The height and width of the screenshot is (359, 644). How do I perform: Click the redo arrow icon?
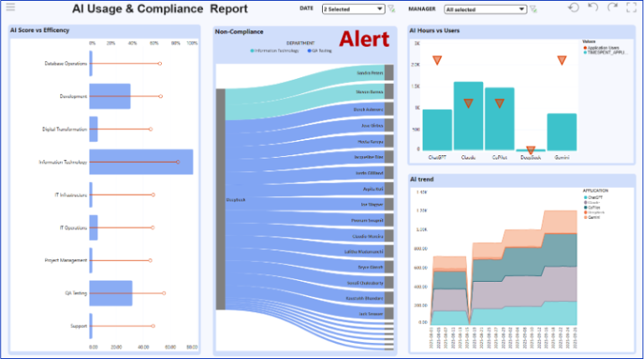pyautogui.click(x=613, y=8)
